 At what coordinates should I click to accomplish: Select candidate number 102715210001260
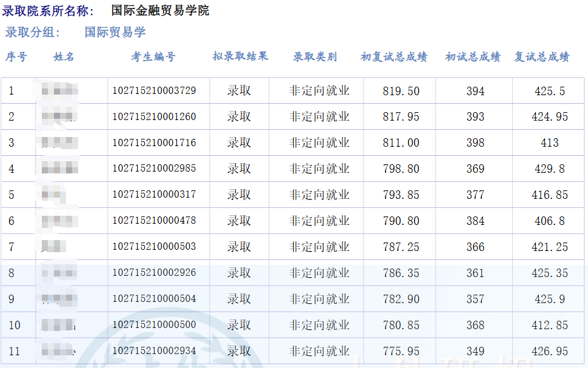tap(154, 116)
